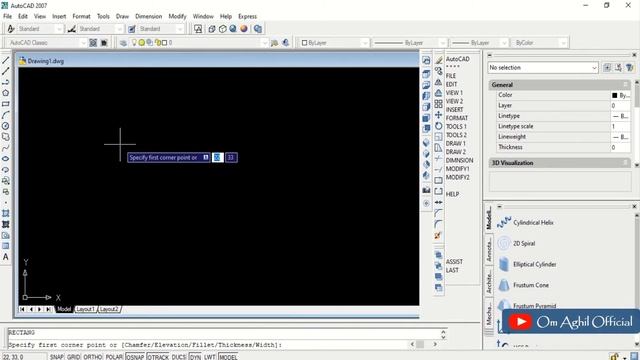This screenshot has width=640, height=360.
Task: Select the Circle draw tool
Action: [x=6, y=126]
